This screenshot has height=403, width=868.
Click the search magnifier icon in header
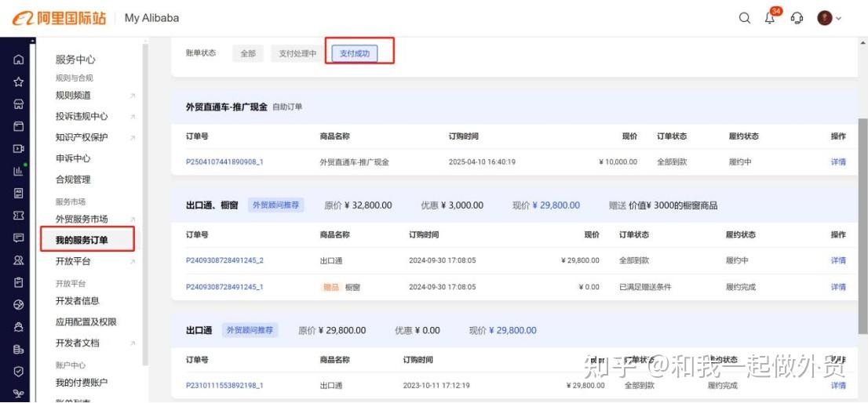click(x=745, y=18)
